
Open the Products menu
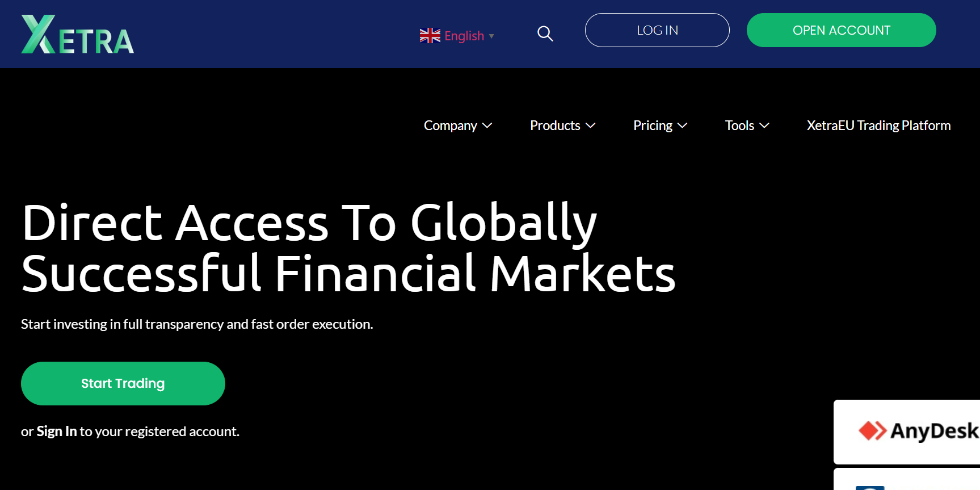pyautogui.click(x=554, y=125)
